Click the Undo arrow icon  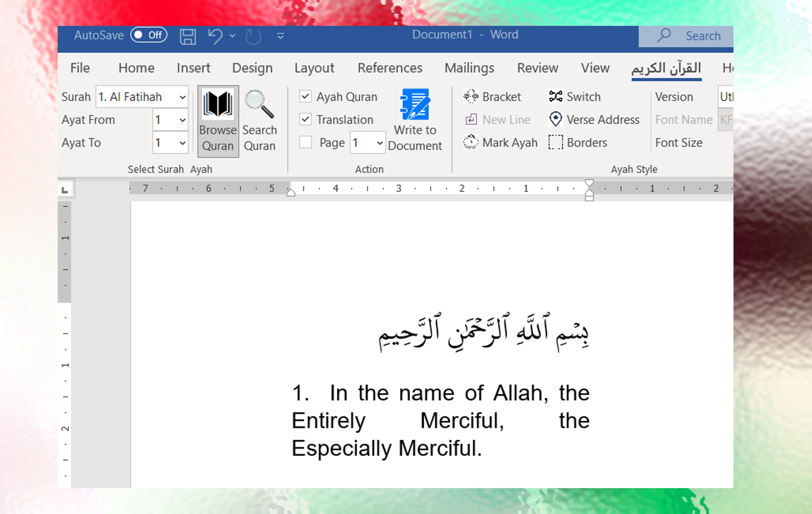click(215, 36)
